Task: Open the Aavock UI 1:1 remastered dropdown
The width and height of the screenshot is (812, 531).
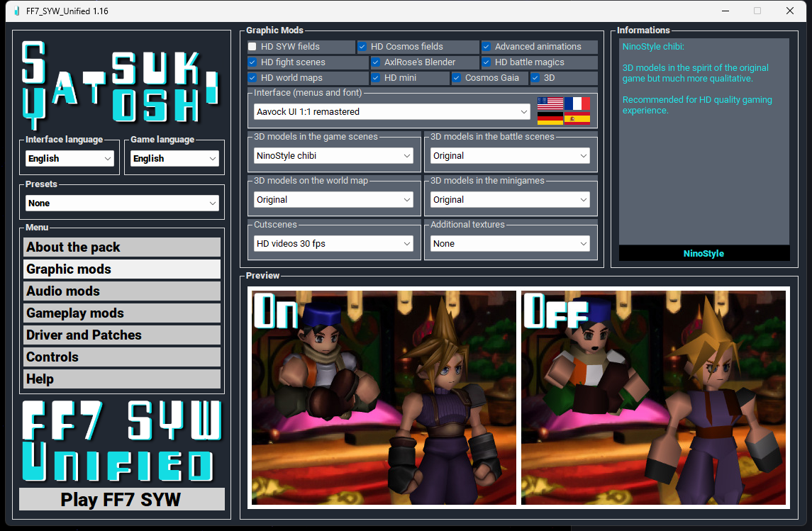Action: [x=392, y=112]
